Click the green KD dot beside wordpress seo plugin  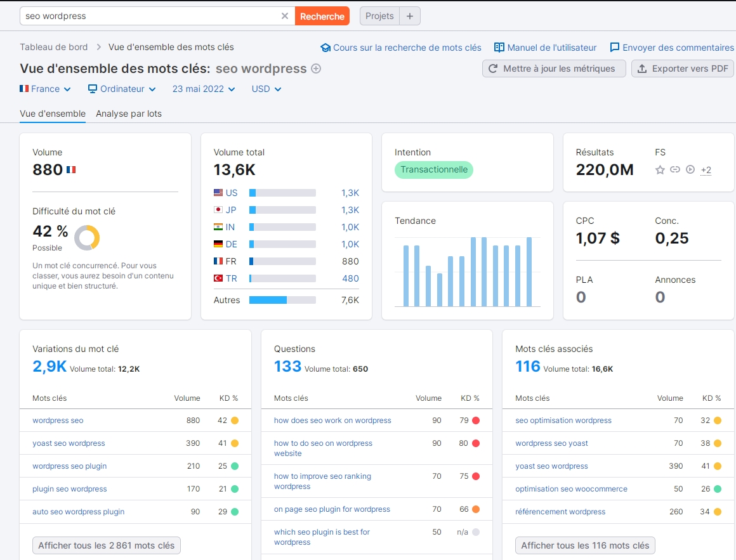coord(237,466)
